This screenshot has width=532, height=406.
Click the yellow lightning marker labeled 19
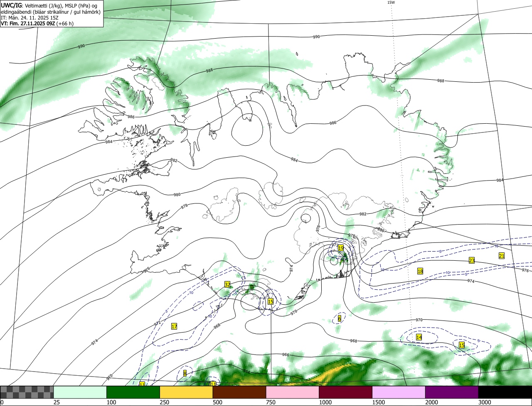tap(341, 248)
